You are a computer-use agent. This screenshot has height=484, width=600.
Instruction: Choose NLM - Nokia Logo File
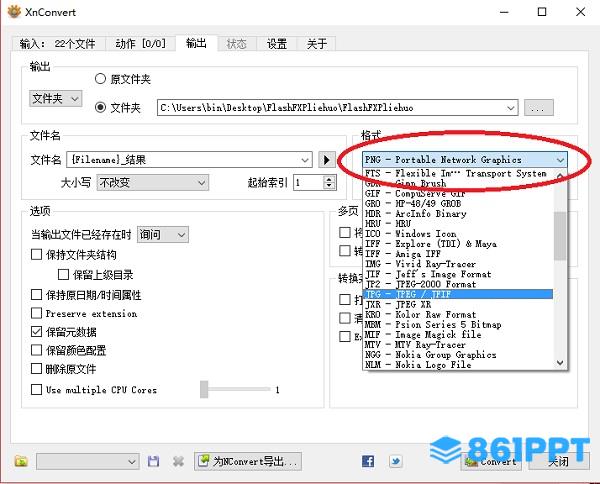[x=458, y=365]
